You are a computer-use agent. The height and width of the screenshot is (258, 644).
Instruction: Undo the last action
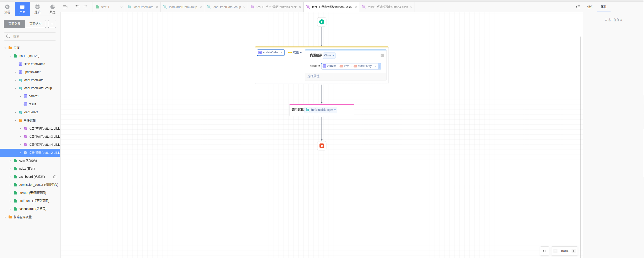click(x=77, y=7)
